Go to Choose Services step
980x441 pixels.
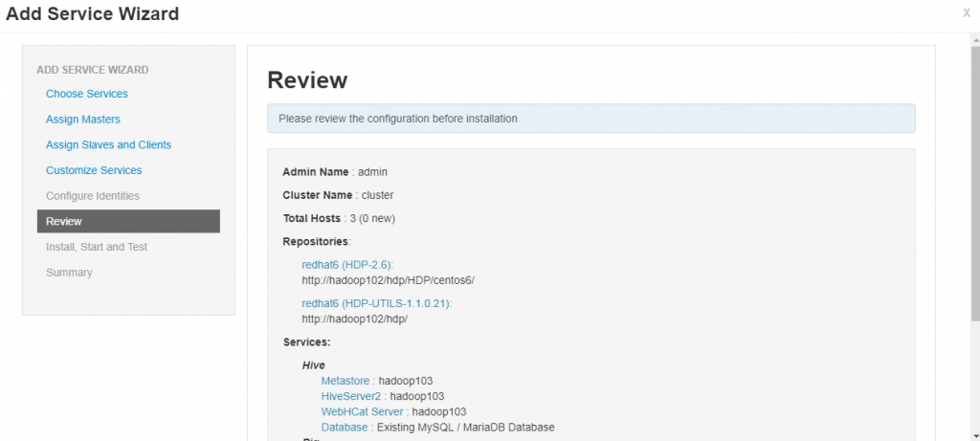tap(87, 94)
